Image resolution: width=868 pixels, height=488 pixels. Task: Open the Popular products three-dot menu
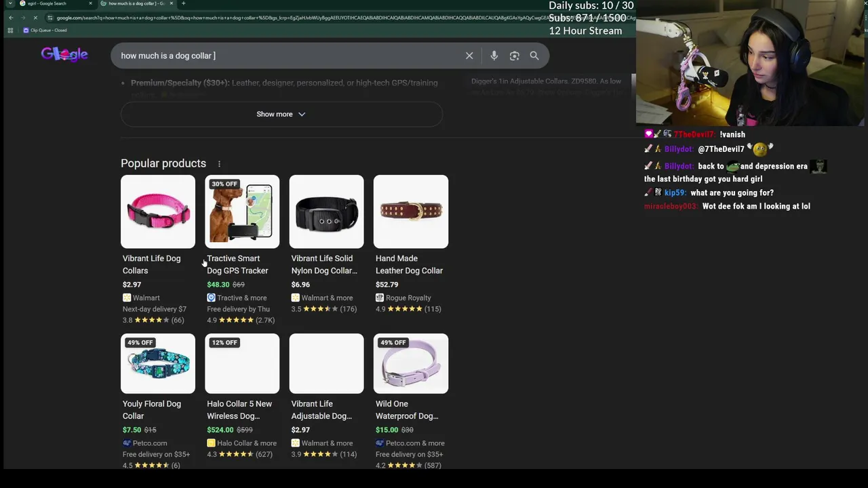pyautogui.click(x=219, y=163)
